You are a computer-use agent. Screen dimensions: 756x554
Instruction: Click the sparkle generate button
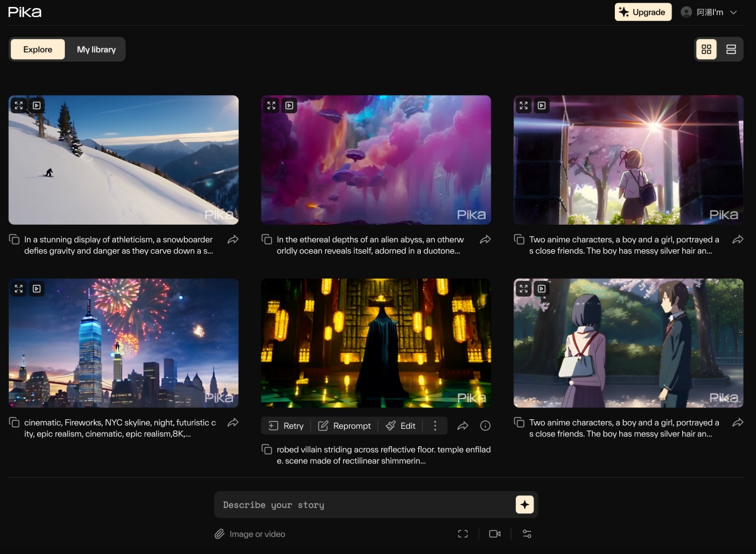click(x=525, y=504)
